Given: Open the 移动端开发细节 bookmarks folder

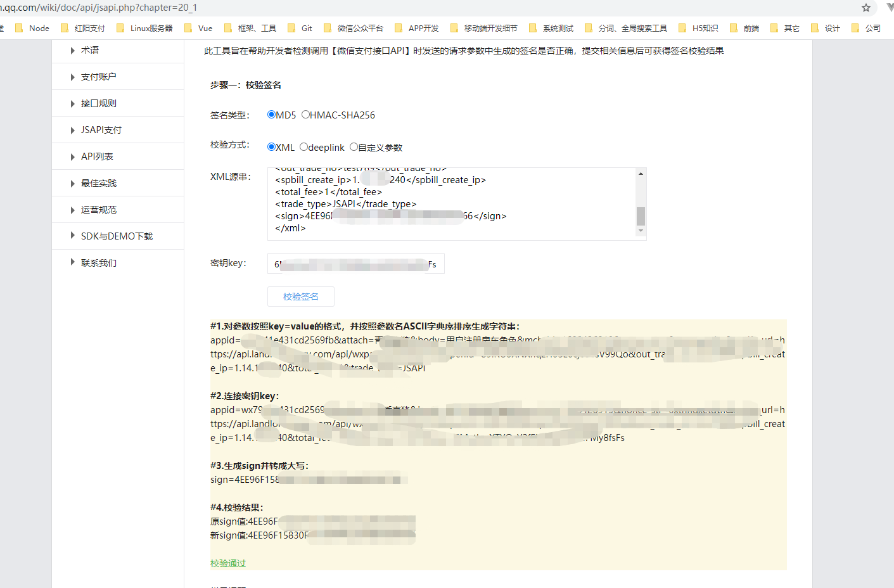Looking at the screenshot, I should click(484, 28).
